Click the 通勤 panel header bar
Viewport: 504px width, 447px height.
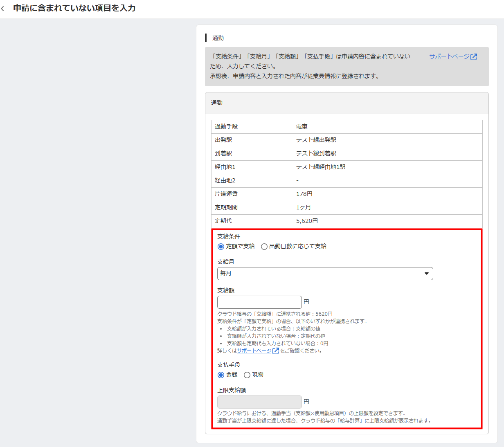(x=346, y=103)
